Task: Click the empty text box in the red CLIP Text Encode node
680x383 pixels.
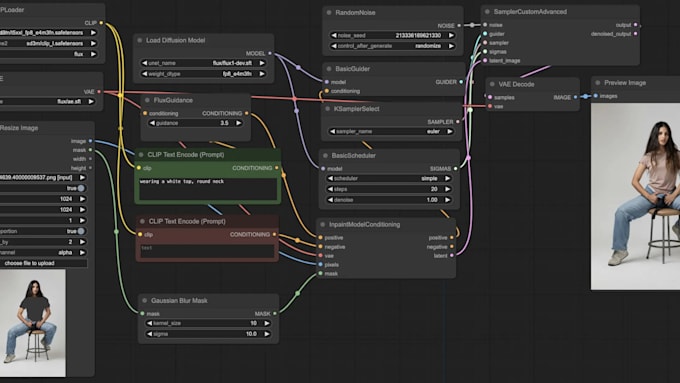Action: coord(208,251)
